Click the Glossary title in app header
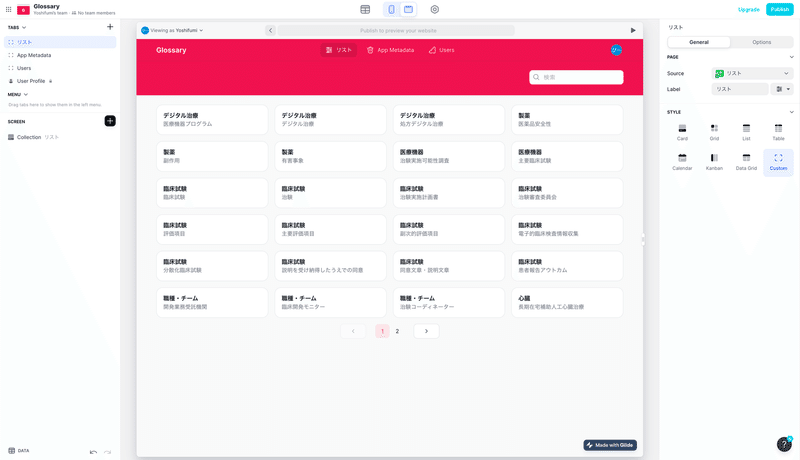 [171, 50]
